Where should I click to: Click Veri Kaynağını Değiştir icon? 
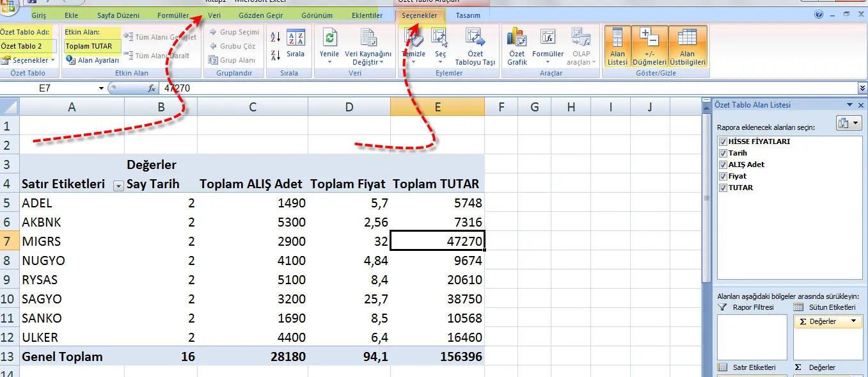[368, 38]
